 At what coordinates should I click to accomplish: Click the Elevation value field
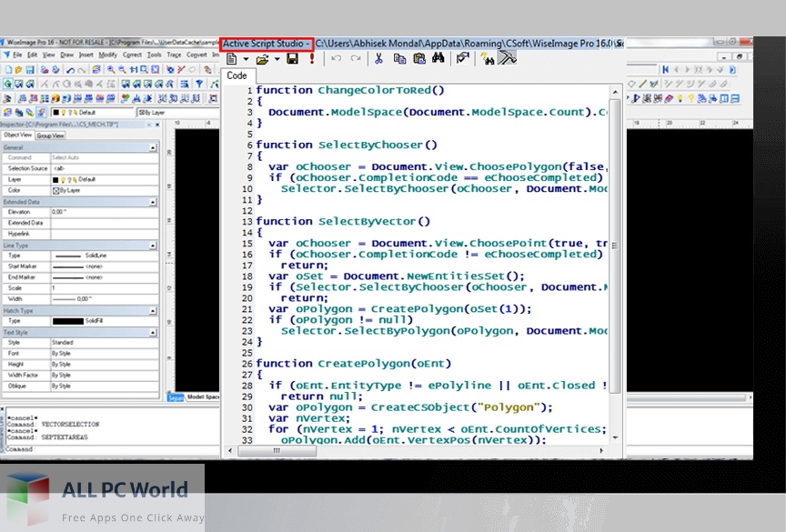tap(105, 212)
